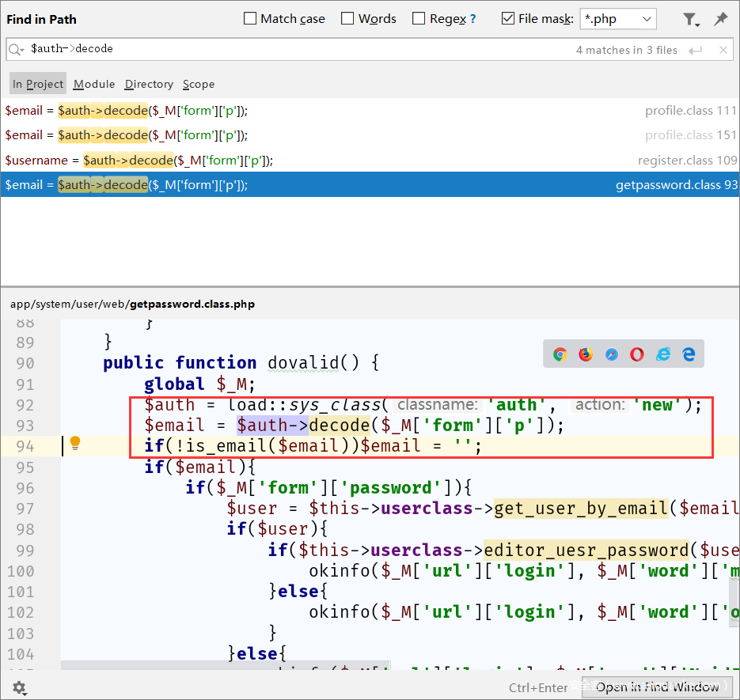Click the filter search results icon
Screen dimensions: 740x700
(690, 19)
